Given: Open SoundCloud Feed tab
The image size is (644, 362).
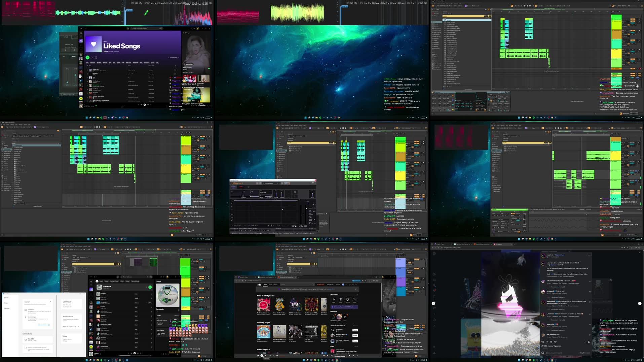Looking at the screenshot, I should pos(270,285).
